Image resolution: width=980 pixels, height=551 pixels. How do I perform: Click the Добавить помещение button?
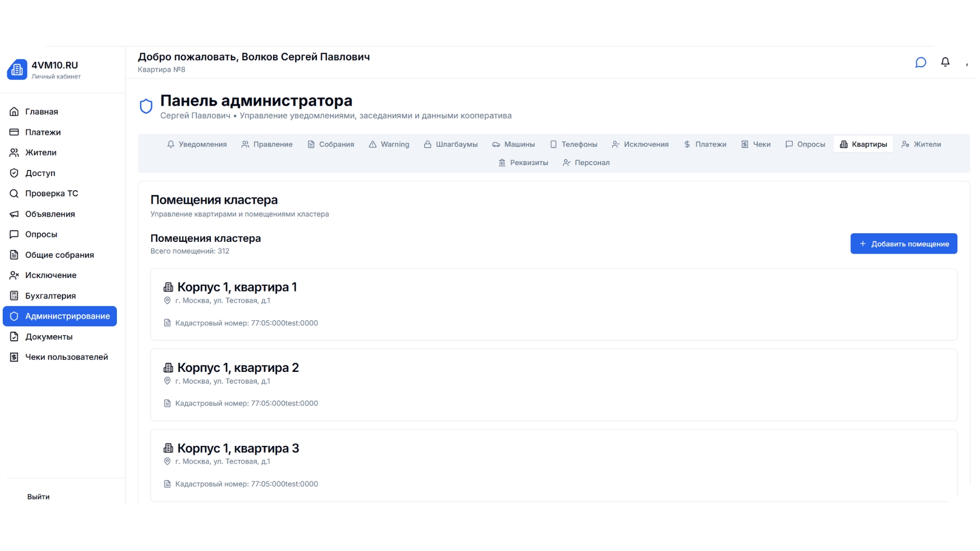coord(903,243)
